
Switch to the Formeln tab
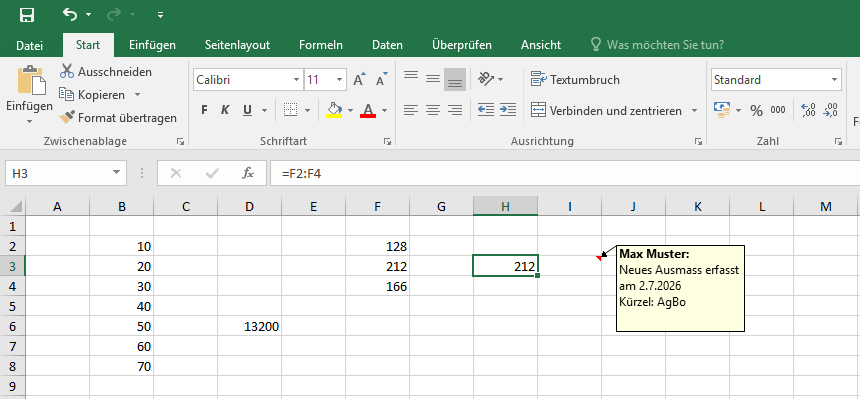click(x=321, y=45)
